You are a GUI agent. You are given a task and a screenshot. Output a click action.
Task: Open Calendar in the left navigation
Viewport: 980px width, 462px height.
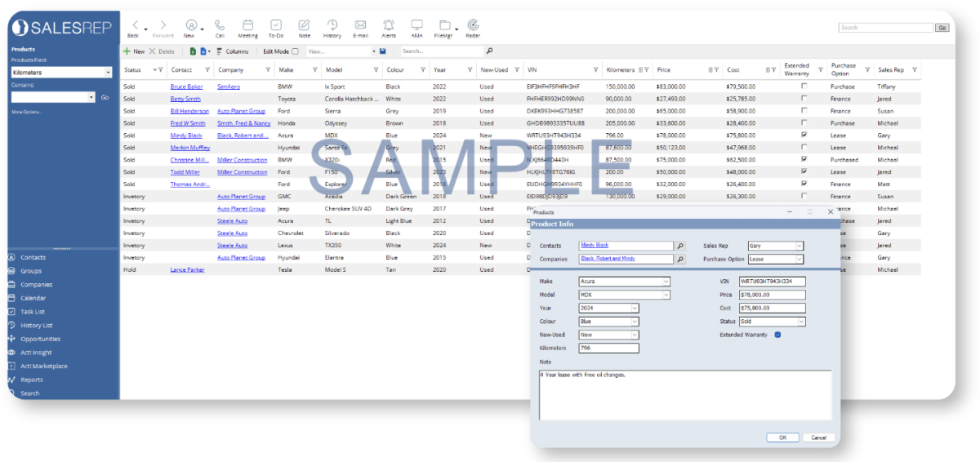(x=33, y=298)
